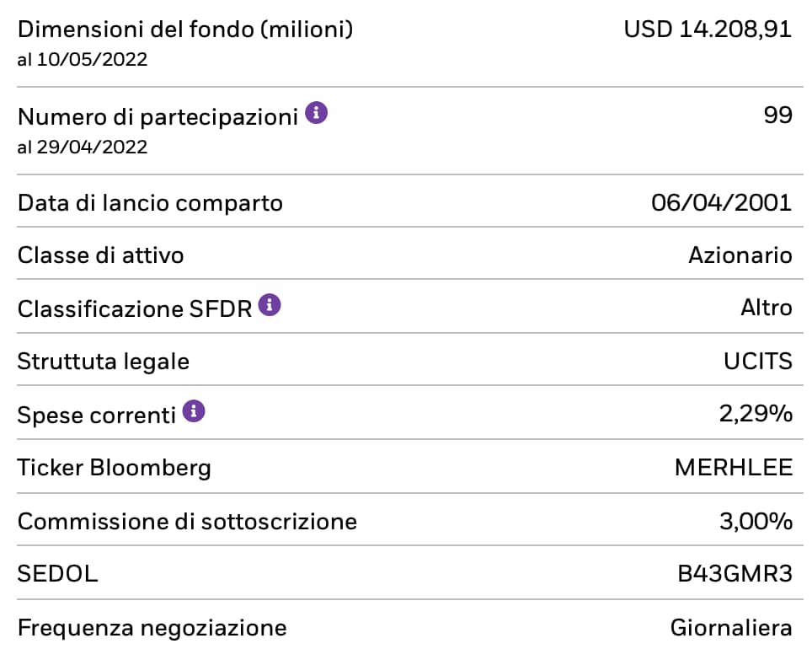
Task: Click the Giornaliera trading frequency value
Action: pos(731,628)
